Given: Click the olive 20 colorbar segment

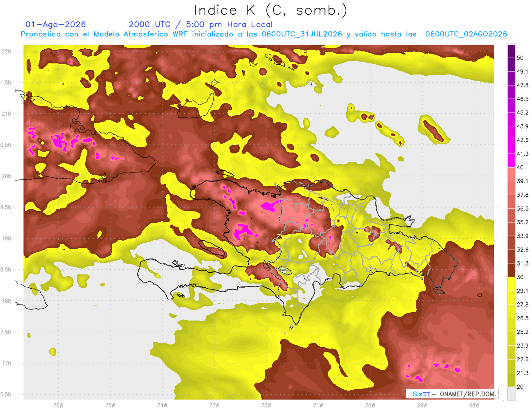Looking at the screenshot, I should (511, 380).
